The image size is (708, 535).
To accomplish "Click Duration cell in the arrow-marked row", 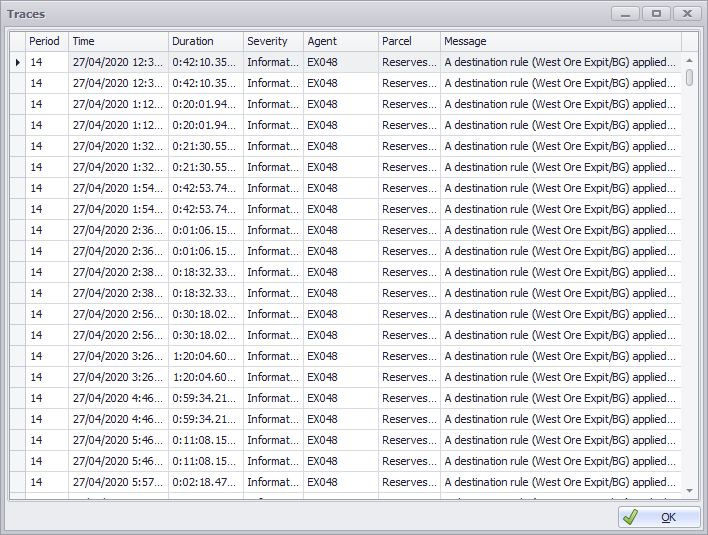I will tap(205, 62).
